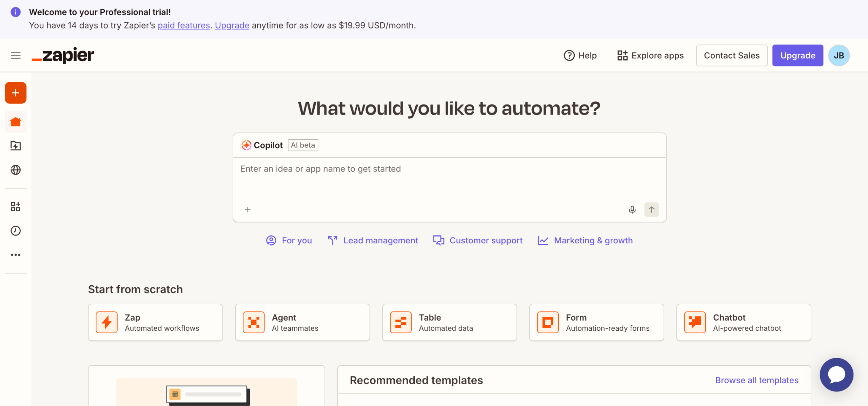Click the microphone icon in Copilot box
Viewport: 868px width, 406px height.
click(632, 209)
